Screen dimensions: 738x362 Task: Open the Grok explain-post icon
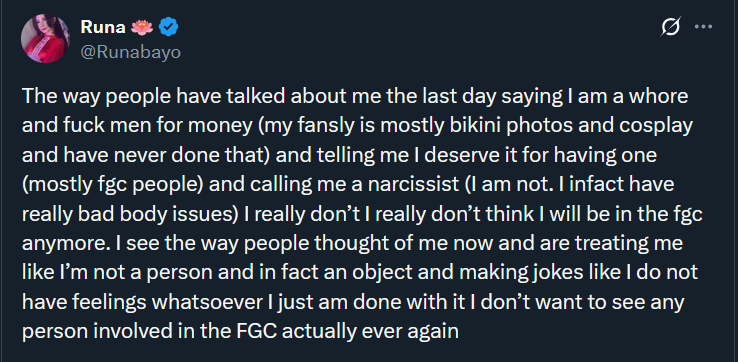click(671, 27)
